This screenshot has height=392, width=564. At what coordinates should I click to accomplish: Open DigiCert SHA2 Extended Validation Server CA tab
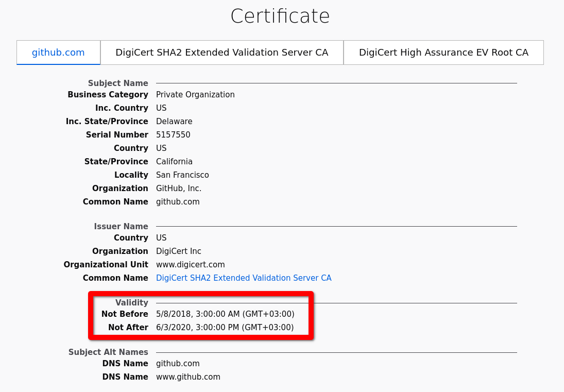pos(222,53)
